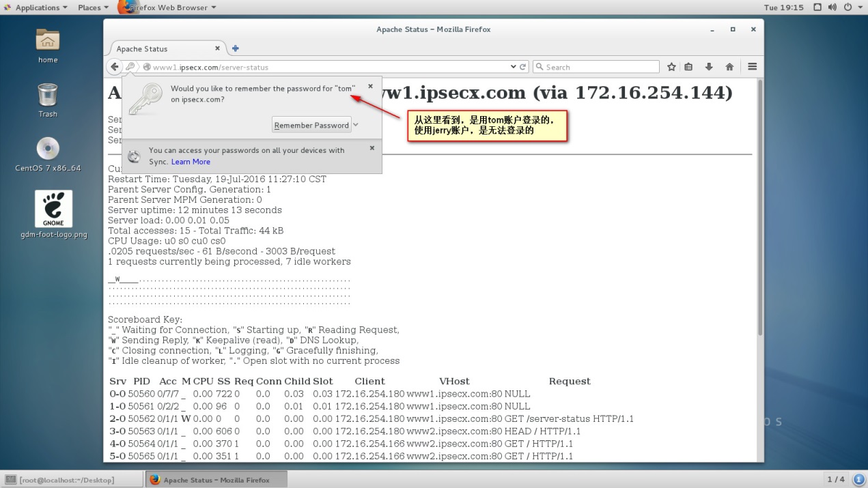The width and height of the screenshot is (868, 488).
Task: Click the display icon in top panel
Action: click(817, 8)
